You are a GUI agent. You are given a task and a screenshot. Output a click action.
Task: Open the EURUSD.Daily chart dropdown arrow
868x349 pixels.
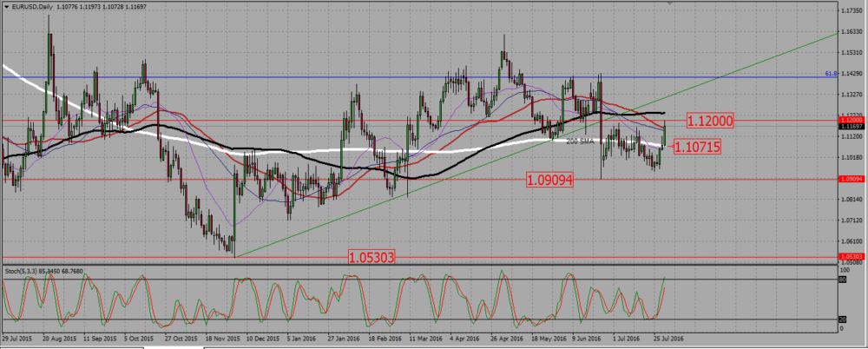click(6, 5)
